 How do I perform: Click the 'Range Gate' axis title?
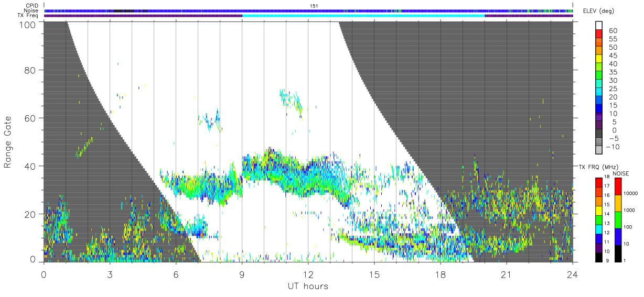8,141
